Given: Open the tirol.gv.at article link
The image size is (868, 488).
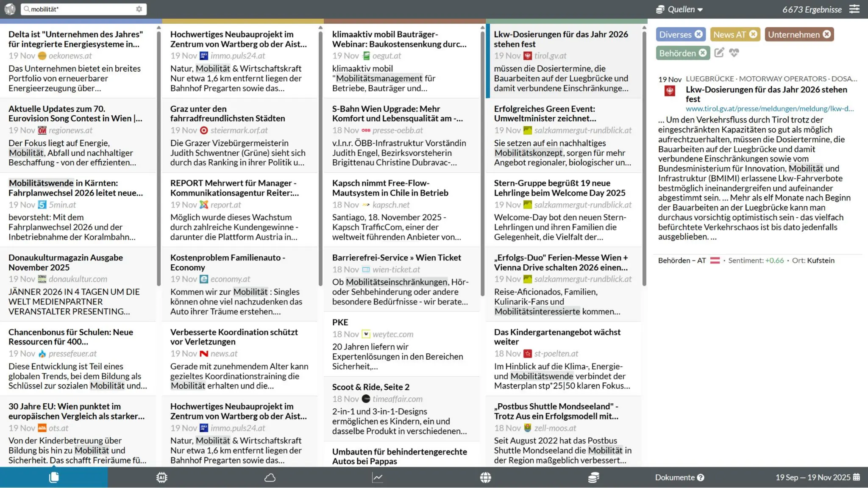Looking at the screenshot, I should click(769, 108).
